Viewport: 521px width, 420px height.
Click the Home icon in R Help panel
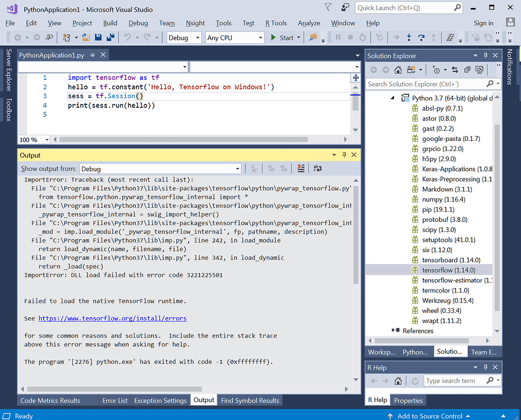pos(398,381)
